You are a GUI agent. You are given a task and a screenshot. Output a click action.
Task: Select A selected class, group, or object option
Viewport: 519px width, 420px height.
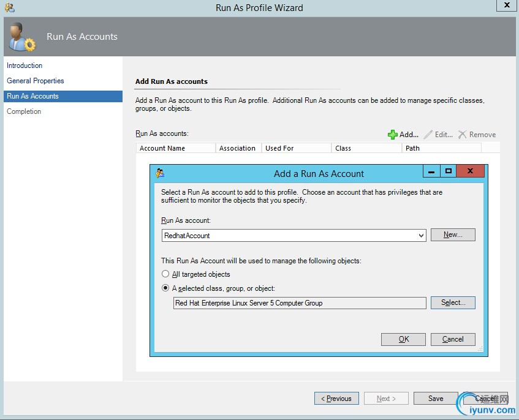165,288
